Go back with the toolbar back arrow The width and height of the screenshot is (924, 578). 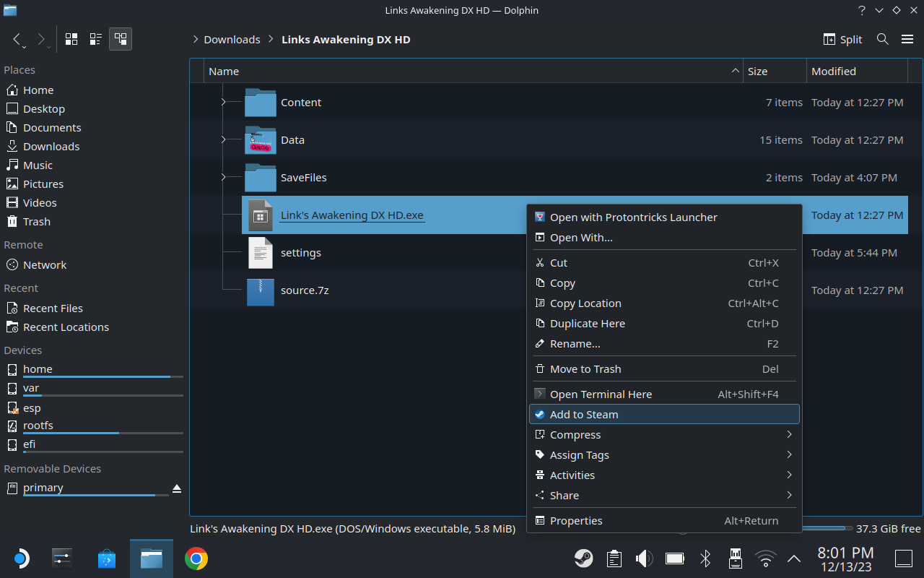(x=18, y=40)
